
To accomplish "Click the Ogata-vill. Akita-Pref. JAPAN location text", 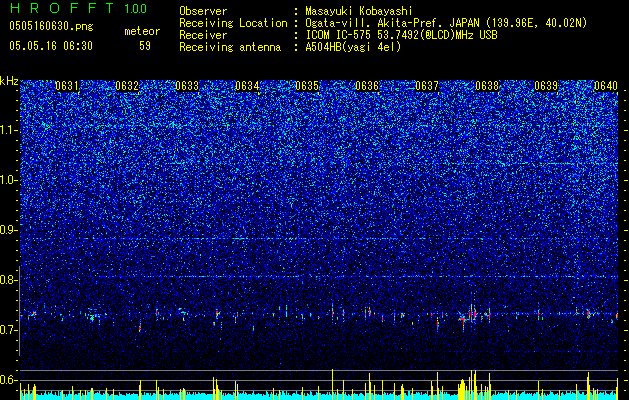I will click(x=446, y=23).
